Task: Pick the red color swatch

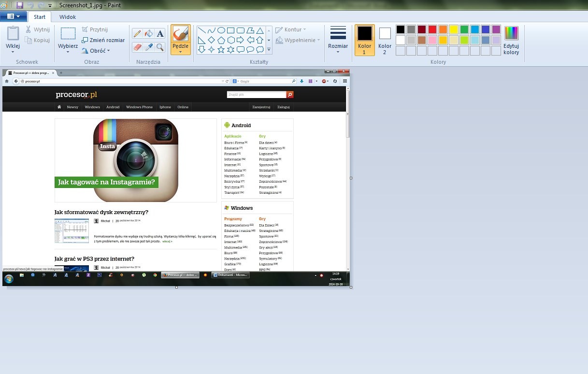Action: 432,29
